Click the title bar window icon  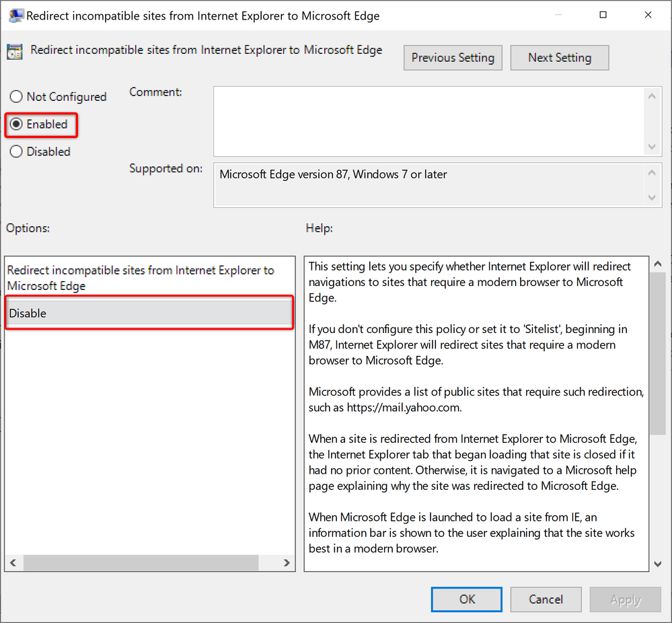(16, 15)
